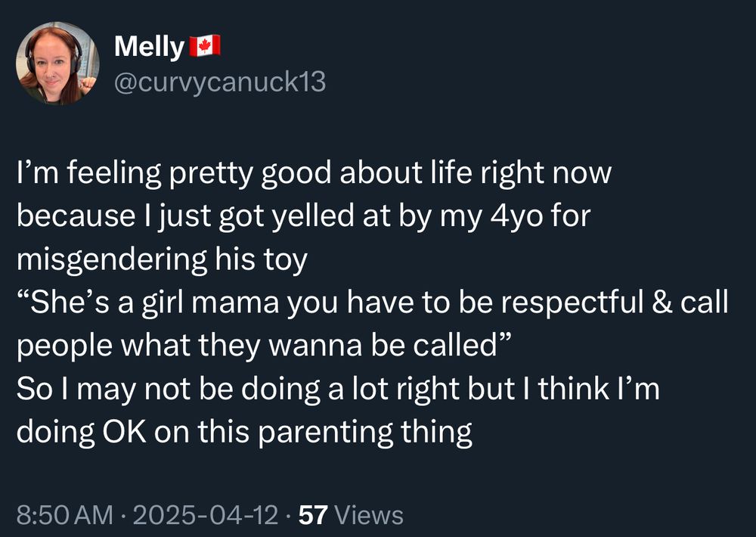
Task: Click the "misgendering his toy" line
Action: [162, 259]
